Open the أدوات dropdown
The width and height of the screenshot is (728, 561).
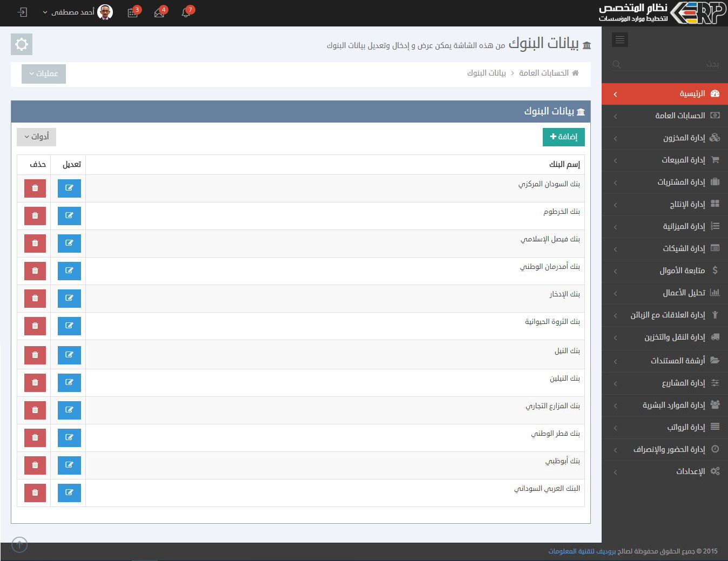point(36,137)
